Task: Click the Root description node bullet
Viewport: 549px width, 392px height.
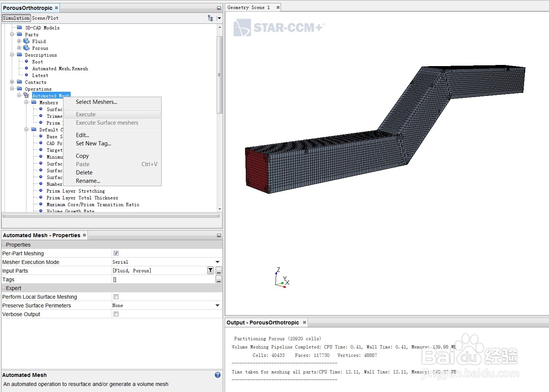Action: coord(26,62)
